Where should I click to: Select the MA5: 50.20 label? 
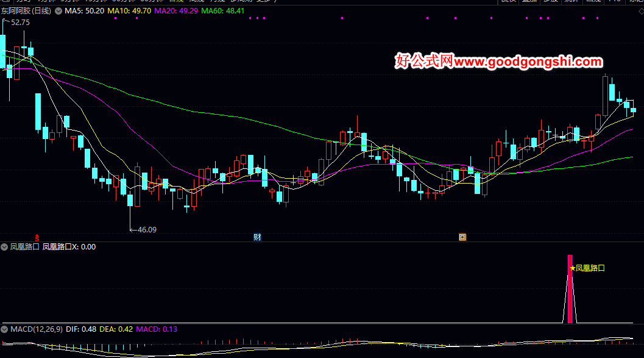[84, 11]
